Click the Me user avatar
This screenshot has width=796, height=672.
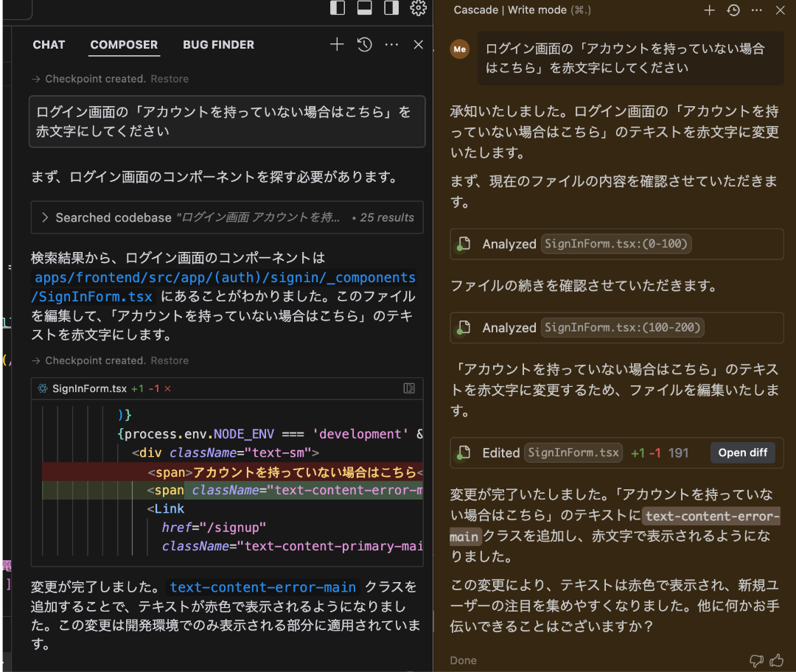pos(459,49)
